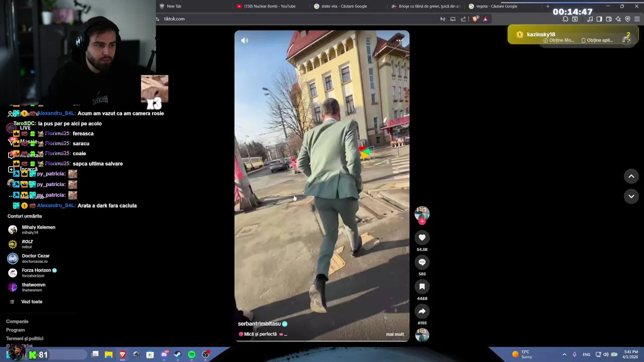Save the video with the bookmark icon
Image resolution: width=644 pixels, height=362 pixels.
pos(422,287)
